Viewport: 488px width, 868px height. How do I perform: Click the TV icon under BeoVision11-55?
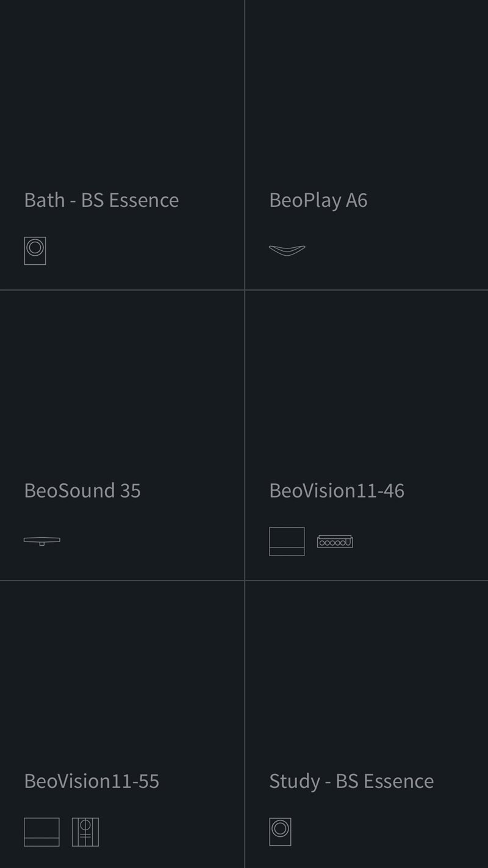pos(41,832)
